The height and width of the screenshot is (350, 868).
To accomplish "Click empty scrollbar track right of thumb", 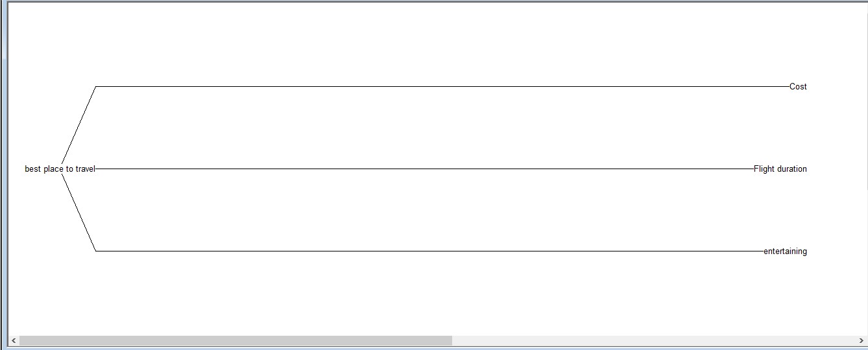I will pos(654,341).
